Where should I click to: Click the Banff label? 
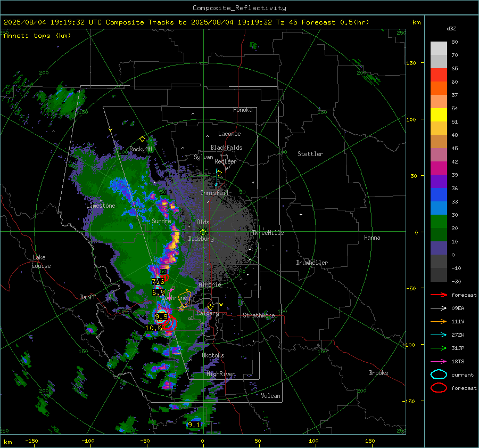point(88,297)
